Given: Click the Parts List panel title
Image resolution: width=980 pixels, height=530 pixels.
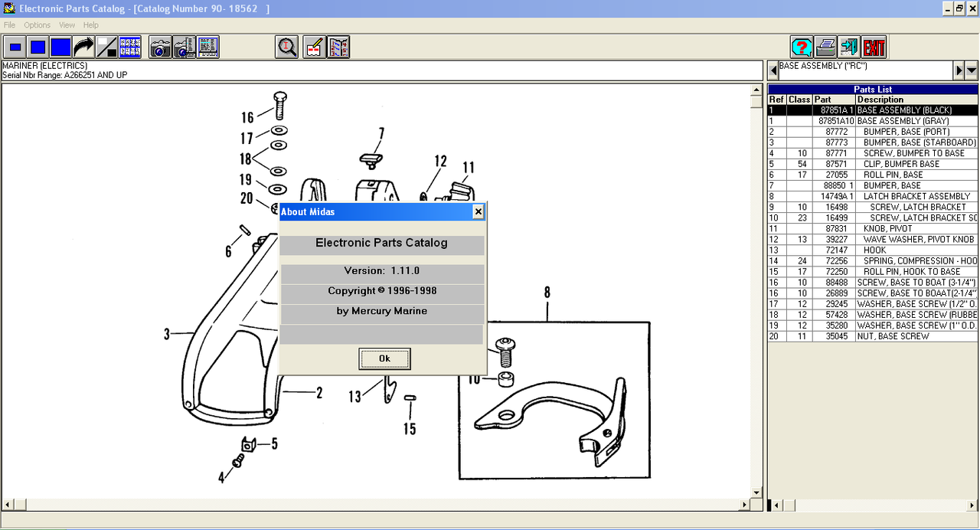Looking at the screenshot, I should click(x=873, y=90).
